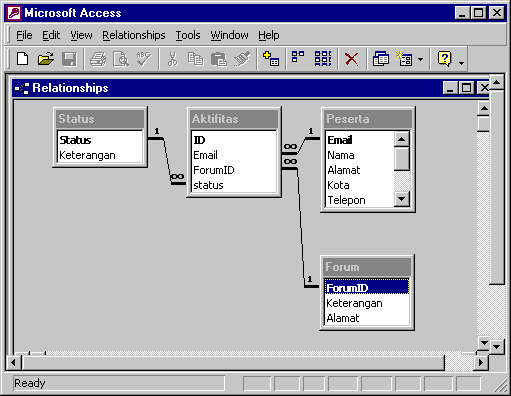Viewport: 511px width, 396px height.
Task: Click the Cut scissors icon
Action: pos(173,59)
